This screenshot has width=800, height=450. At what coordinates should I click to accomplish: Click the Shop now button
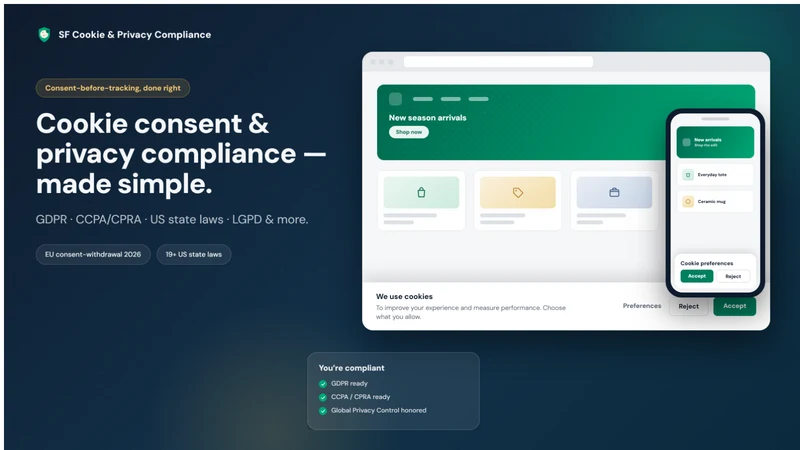pyautogui.click(x=409, y=132)
